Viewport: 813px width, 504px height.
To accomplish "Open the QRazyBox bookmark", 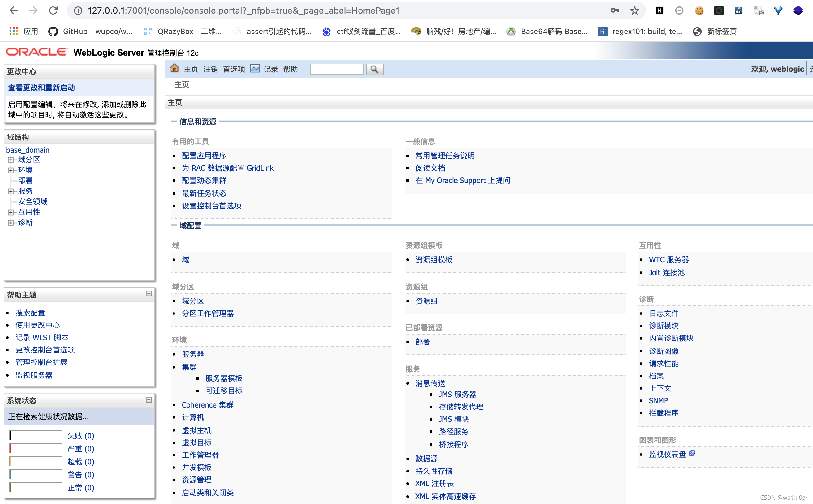I will pyautogui.click(x=183, y=31).
